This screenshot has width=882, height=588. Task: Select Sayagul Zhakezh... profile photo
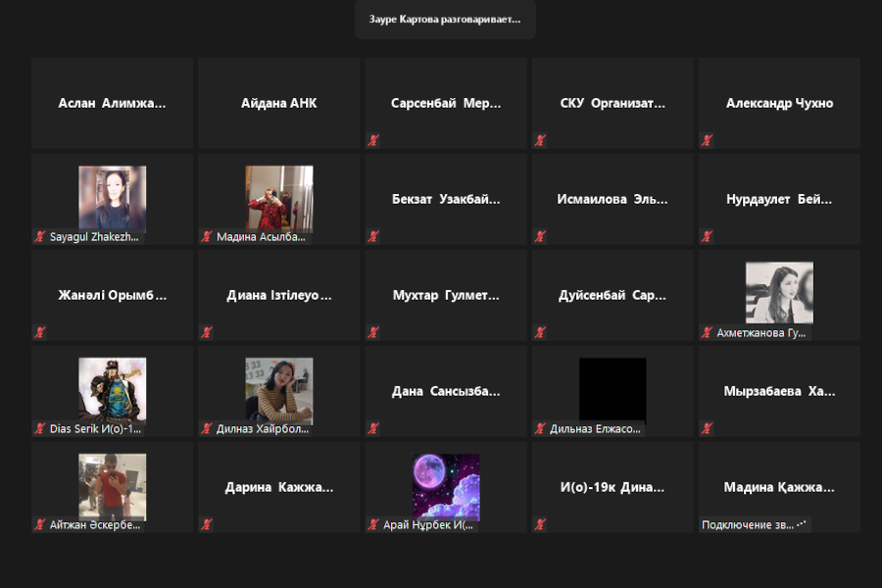pyautogui.click(x=113, y=199)
